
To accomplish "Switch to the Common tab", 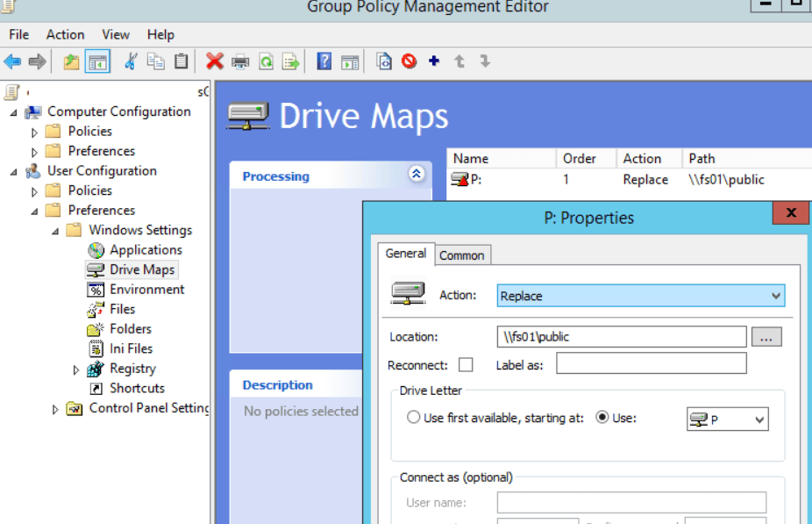I will pos(462,255).
